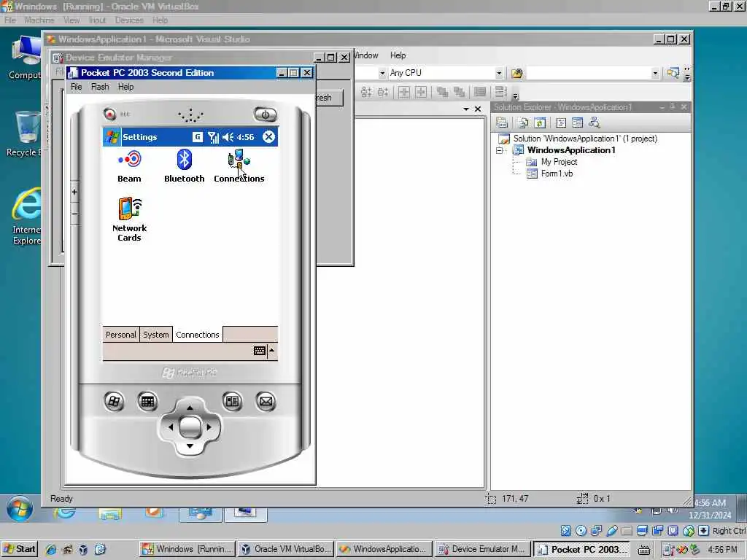Open the emulator Help menu

click(125, 87)
